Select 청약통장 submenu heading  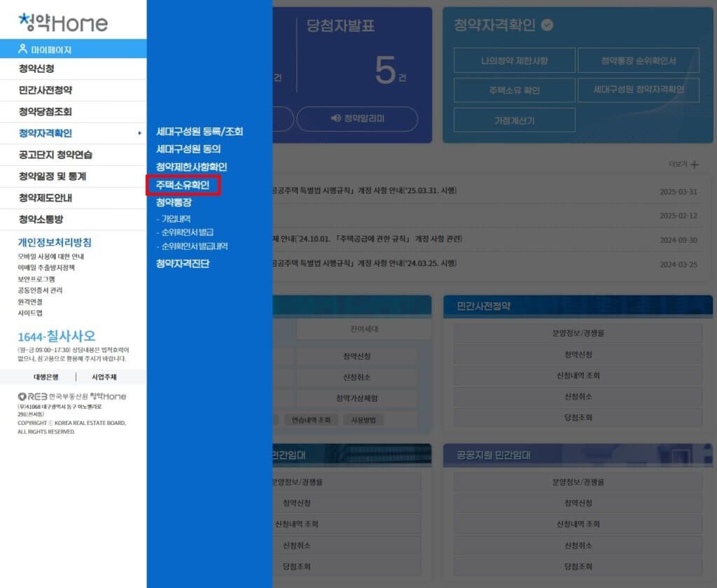[x=174, y=202]
